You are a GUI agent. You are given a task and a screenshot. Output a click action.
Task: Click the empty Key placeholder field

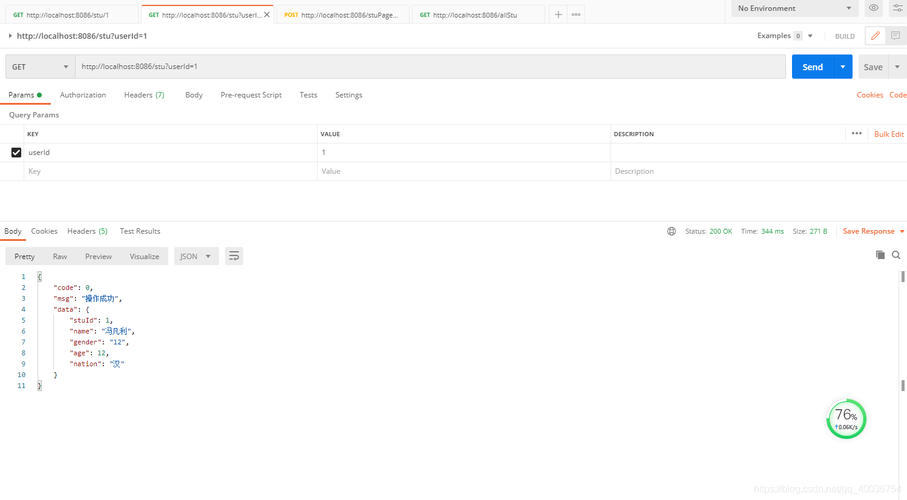pyautogui.click(x=171, y=171)
